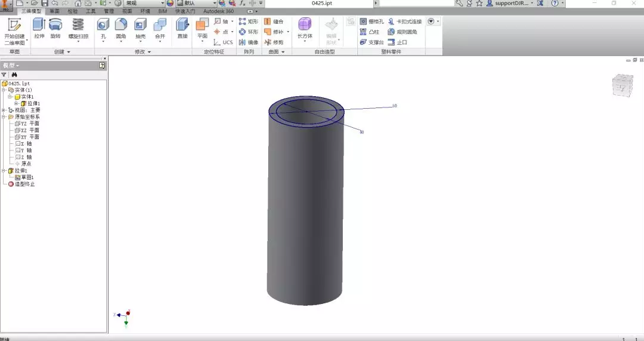644x341 pixels.
Task: Switch to the 检验 (Inspect) ribbon tab
Action: [73, 11]
